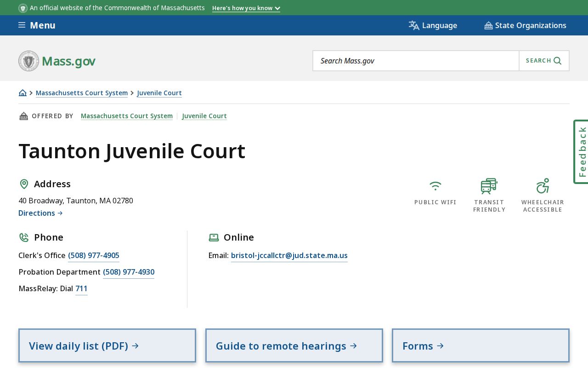Click the address text 40 Broadway, Taunton
588x368 pixels.
(x=76, y=201)
